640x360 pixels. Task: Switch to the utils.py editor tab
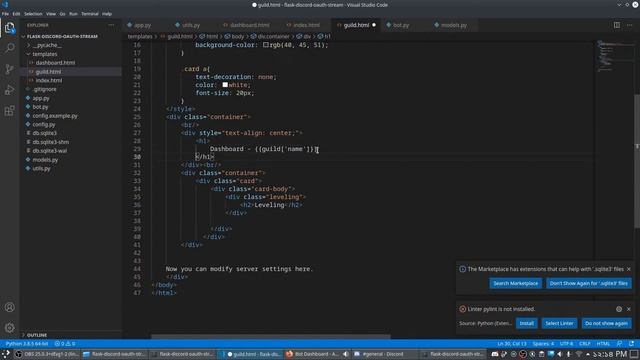[x=191, y=25]
